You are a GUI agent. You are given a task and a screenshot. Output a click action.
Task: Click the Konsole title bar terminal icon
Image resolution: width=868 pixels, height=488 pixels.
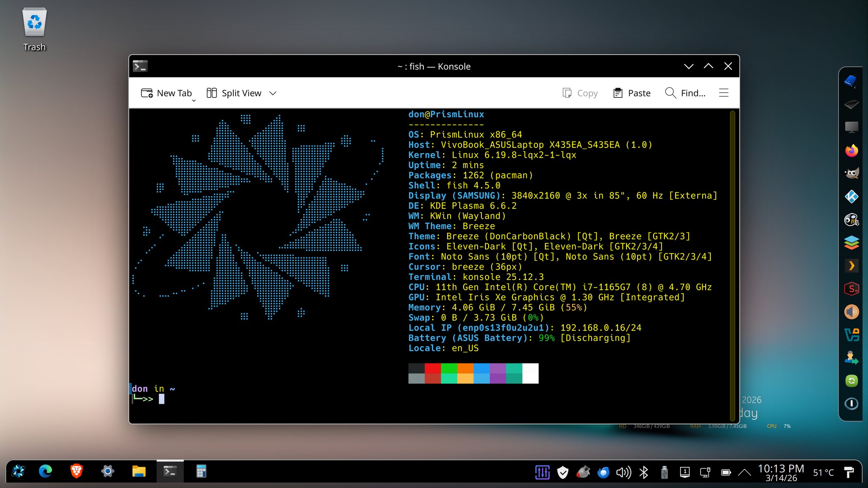point(140,66)
